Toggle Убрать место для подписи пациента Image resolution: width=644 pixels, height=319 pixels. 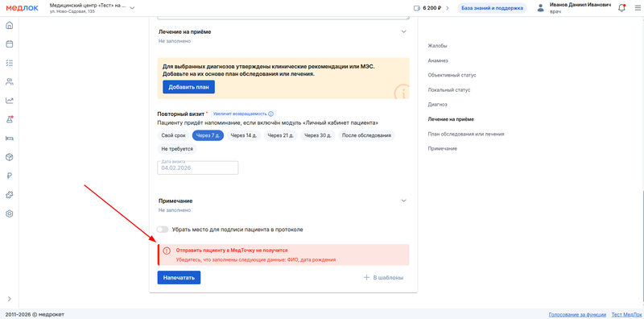(x=163, y=230)
